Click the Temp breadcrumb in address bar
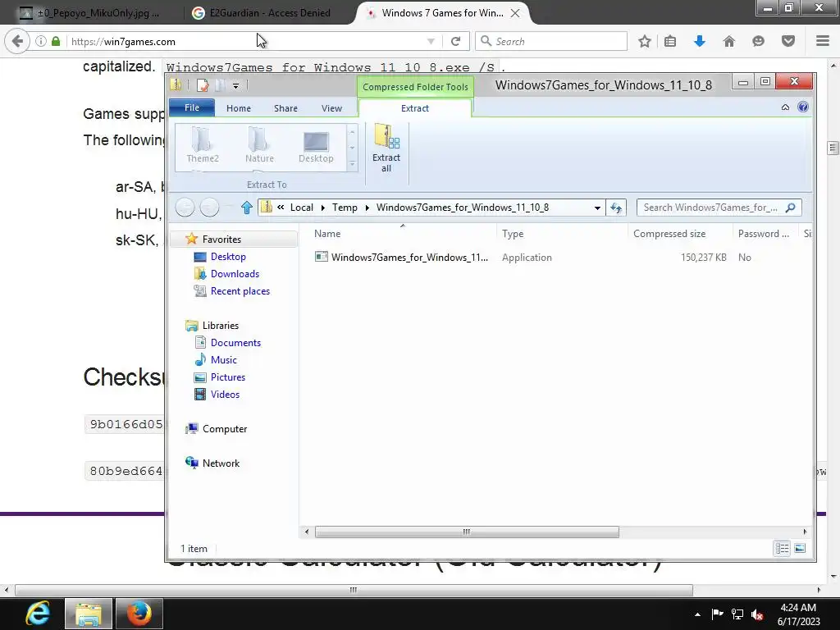 345,208
